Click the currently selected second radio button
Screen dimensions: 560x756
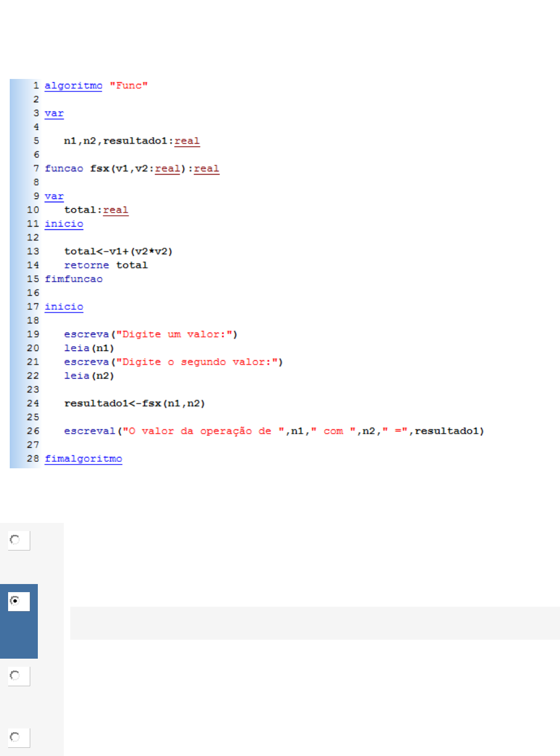(x=15, y=601)
